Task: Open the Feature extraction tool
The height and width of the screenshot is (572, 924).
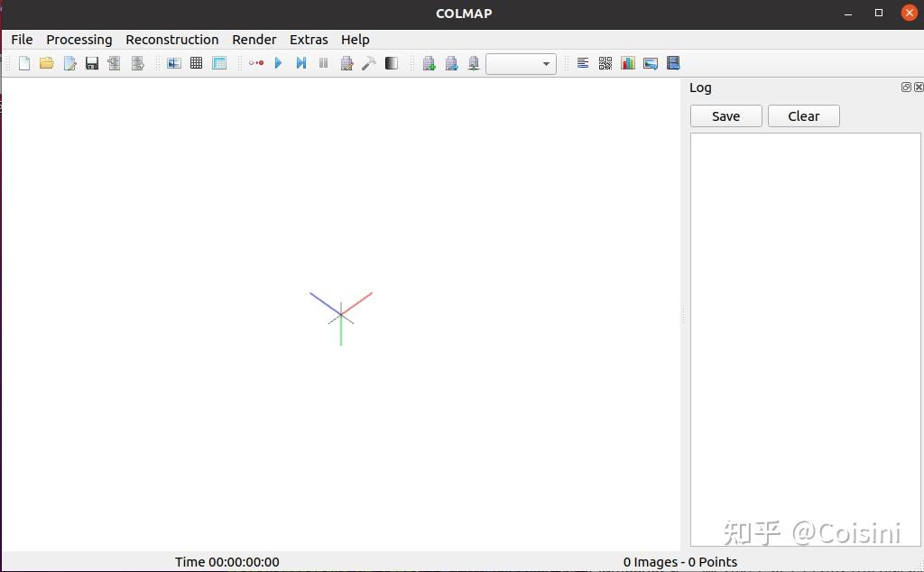Action: [174, 63]
